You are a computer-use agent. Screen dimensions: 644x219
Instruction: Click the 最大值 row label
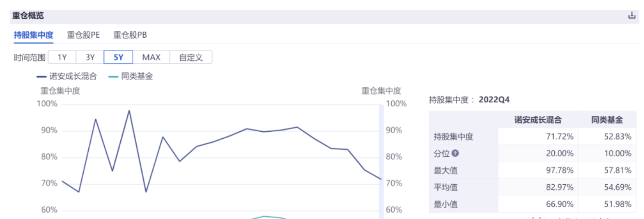pyautogui.click(x=446, y=170)
